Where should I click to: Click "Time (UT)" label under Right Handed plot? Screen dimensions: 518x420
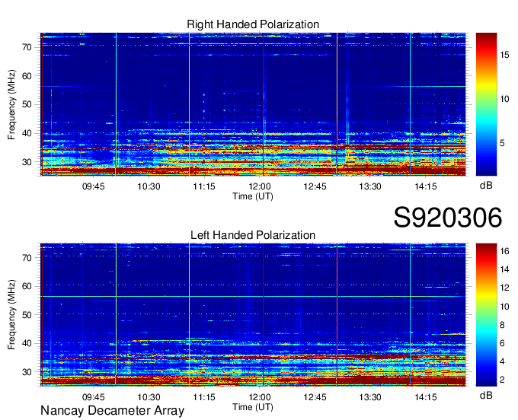(x=253, y=196)
